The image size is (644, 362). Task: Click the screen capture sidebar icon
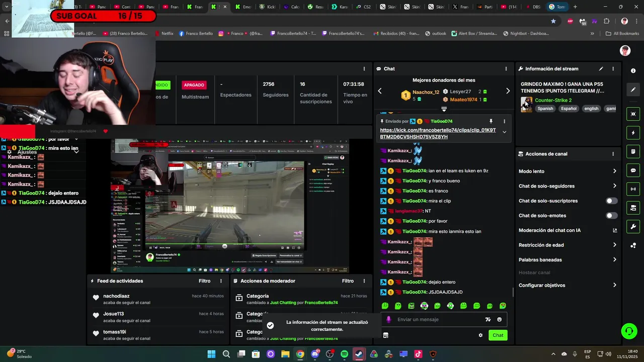pyautogui.click(x=633, y=114)
